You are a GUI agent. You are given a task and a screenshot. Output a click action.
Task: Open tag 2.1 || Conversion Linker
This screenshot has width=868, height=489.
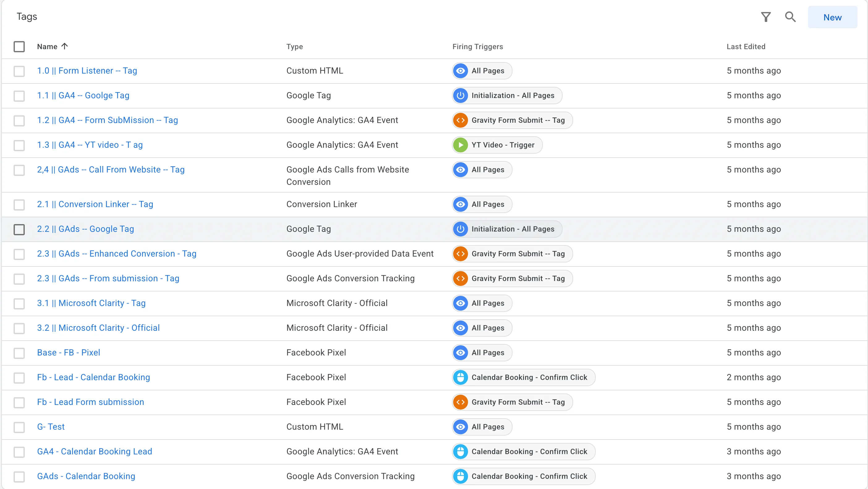click(x=95, y=204)
